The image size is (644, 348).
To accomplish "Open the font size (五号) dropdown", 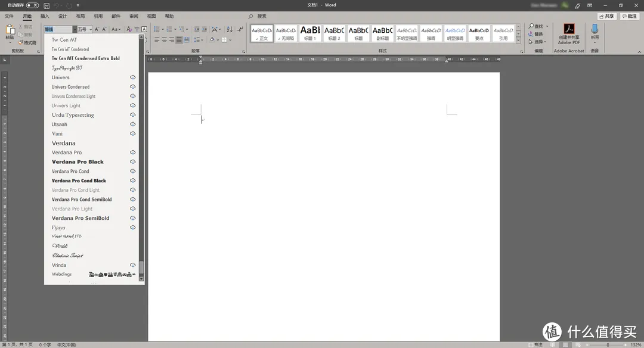I will [90, 29].
